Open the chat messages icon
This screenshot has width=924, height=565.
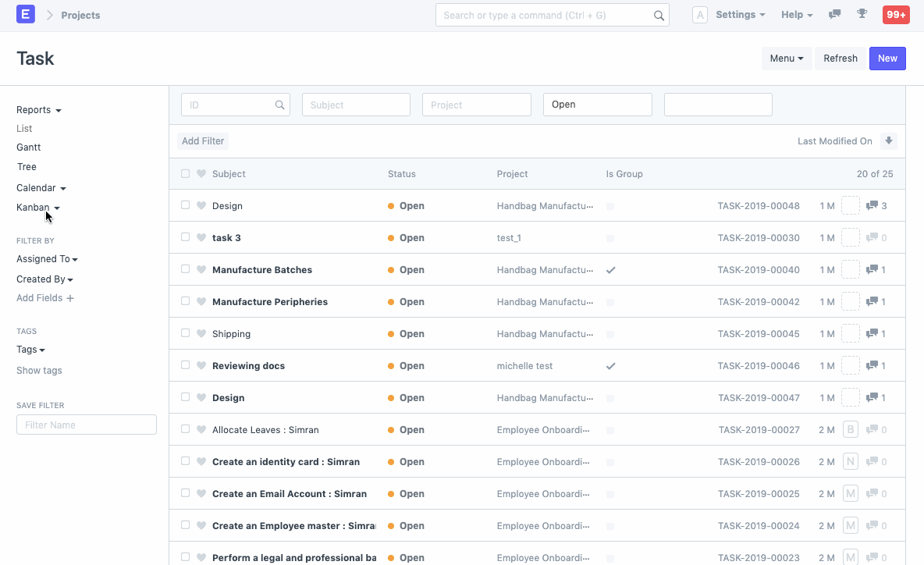834,13
